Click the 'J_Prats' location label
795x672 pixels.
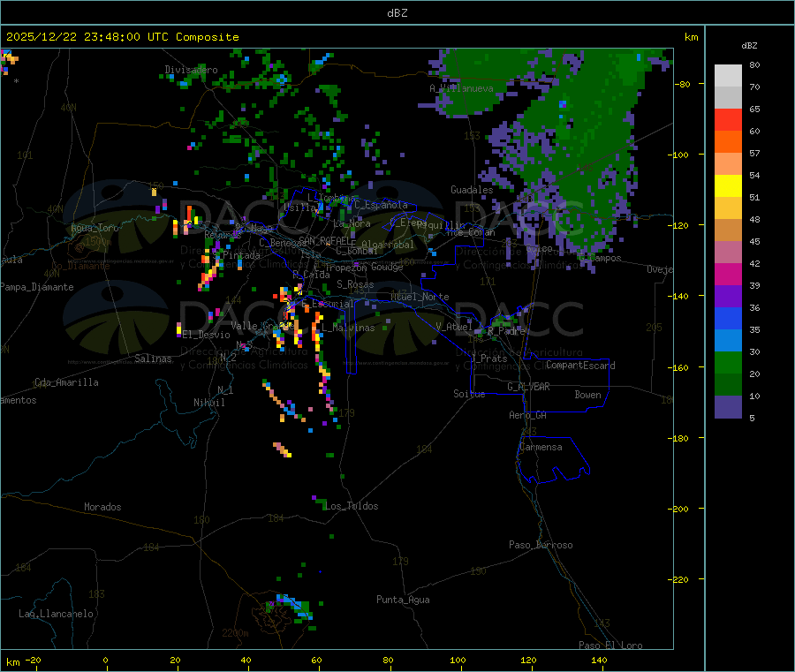488,359
